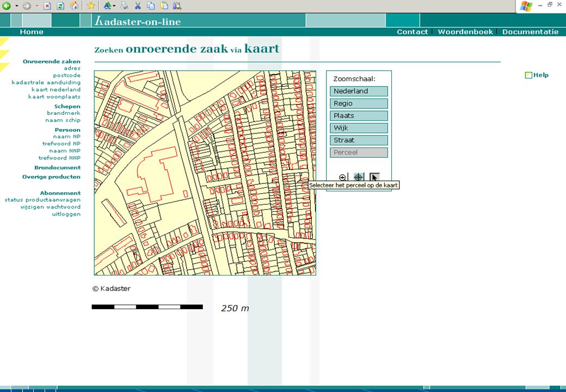Expand the dropdown arrow beside the A icon
This screenshot has height=392, width=566.
(114, 6)
